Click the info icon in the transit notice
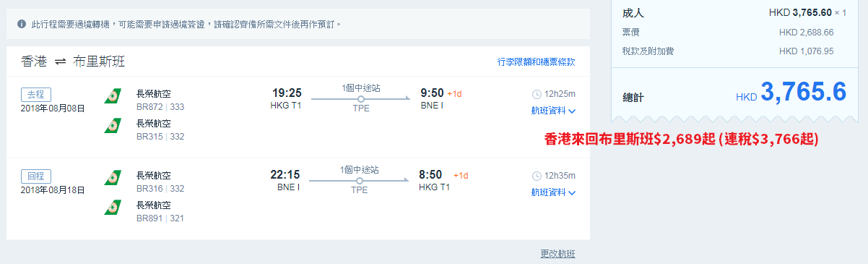Image resolution: width=868 pixels, height=264 pixels. 22,24
